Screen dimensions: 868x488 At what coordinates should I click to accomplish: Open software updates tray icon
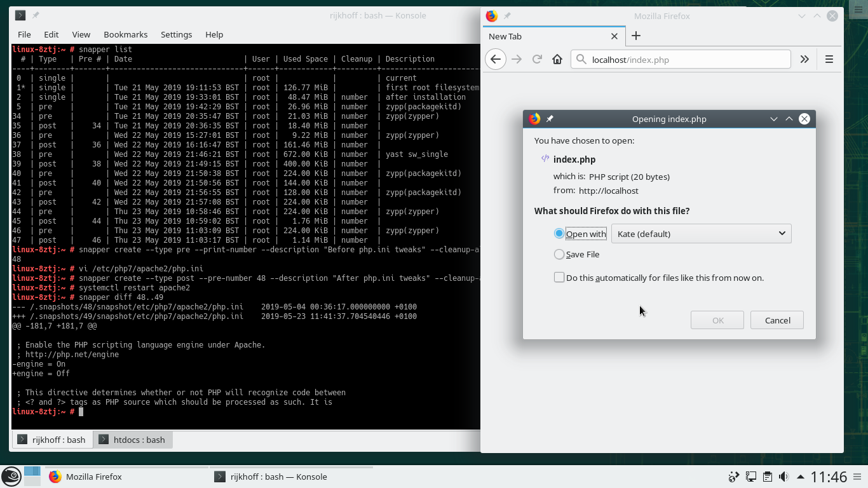click(734, 477)
